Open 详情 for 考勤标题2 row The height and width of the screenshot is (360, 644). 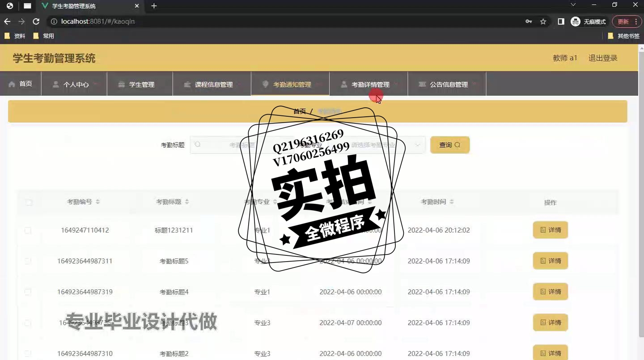(551, 352)
